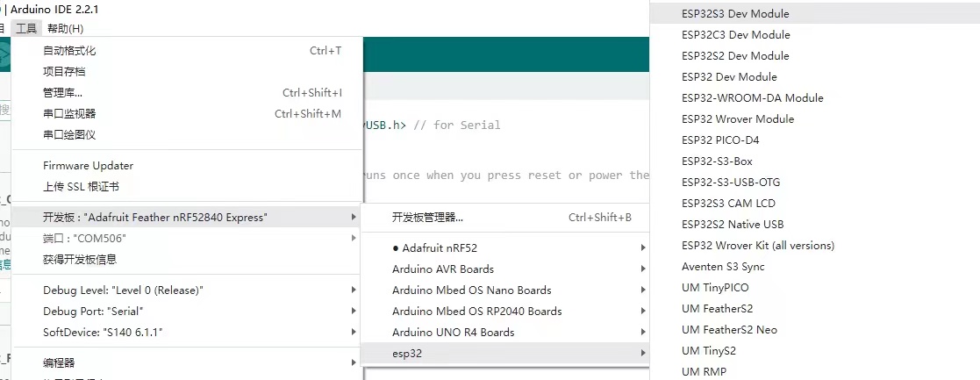Viewport: 980px width, 380px height.
Task: Expand Arduino UNO R4 Boards
Action: click(x=505, y=333)
